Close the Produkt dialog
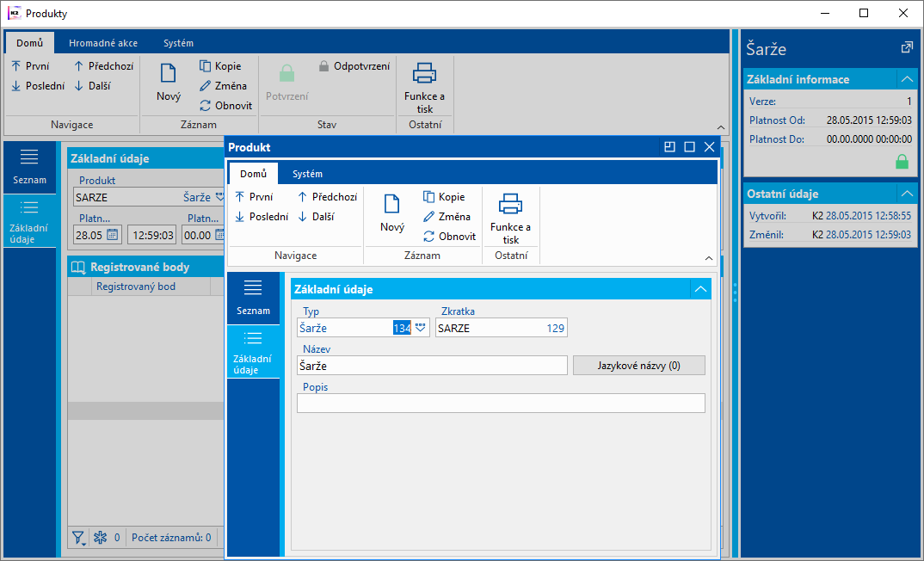924x561 pixels. [x=710, y=147]
